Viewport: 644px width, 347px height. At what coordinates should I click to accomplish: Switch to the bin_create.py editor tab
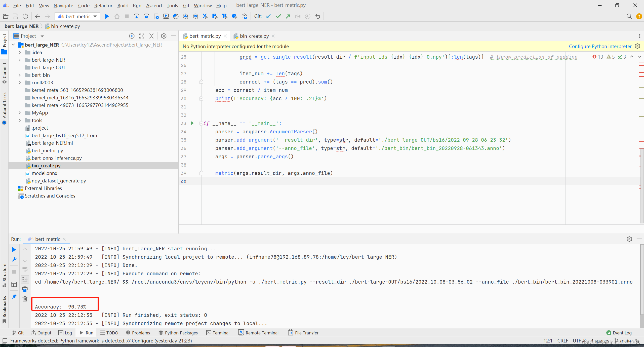[254, 36]
